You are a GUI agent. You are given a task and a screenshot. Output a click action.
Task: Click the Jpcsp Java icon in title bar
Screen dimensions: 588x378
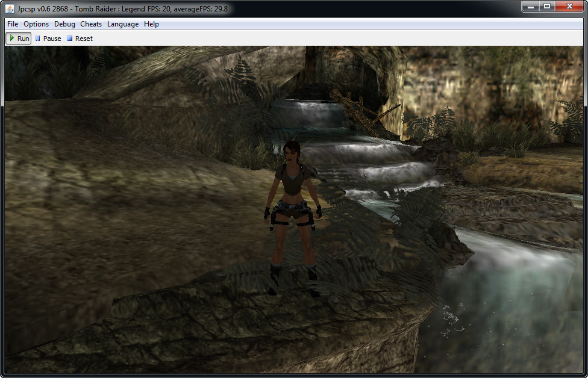[10, 8]
